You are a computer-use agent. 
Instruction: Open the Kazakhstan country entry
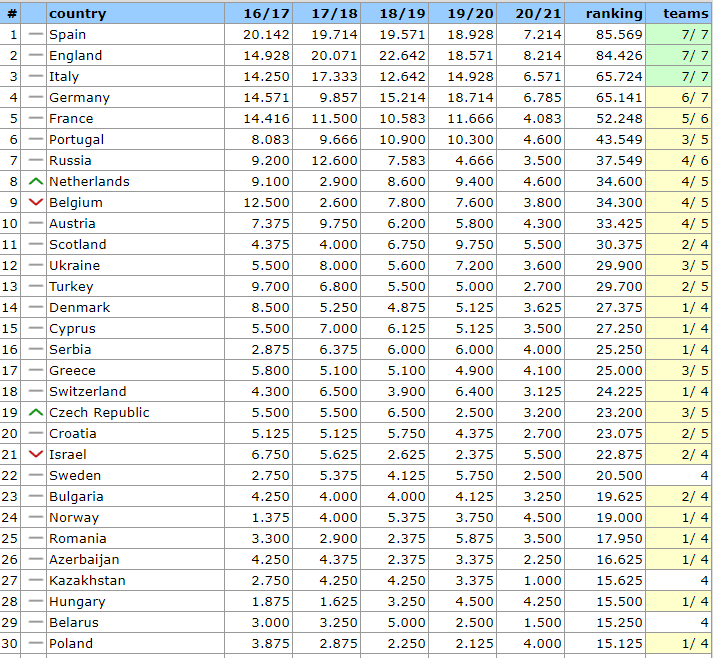point(87,581)
